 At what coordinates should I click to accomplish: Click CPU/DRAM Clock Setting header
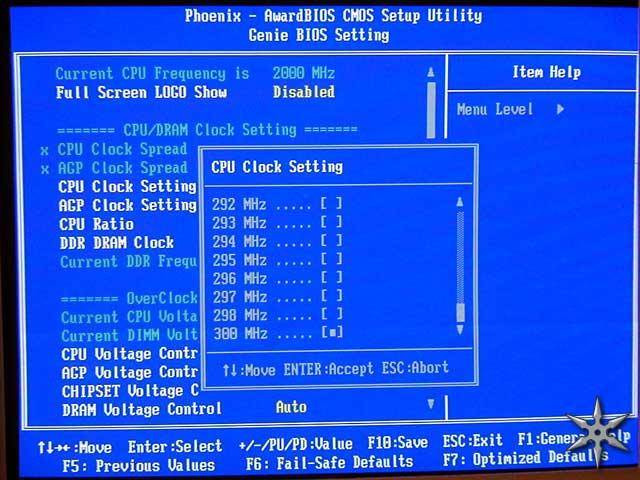[207, 130]
